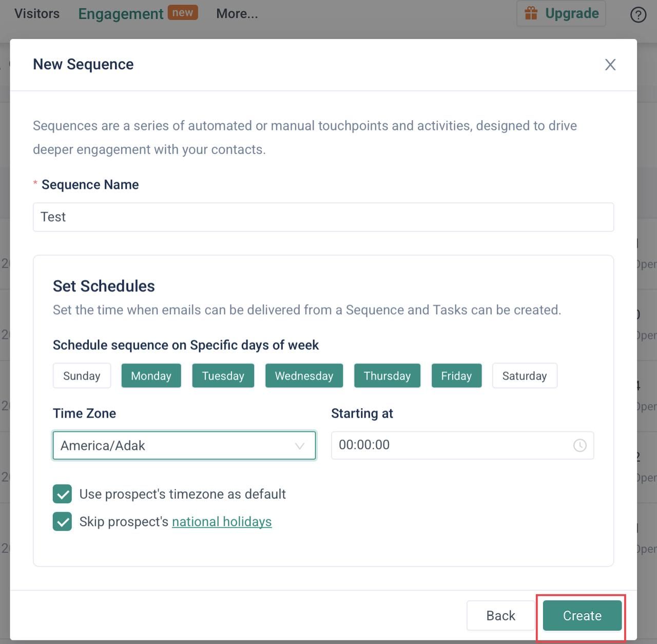Click the Sequence Name input field
This screenshot has width=657, height=644.
(323, 217)
